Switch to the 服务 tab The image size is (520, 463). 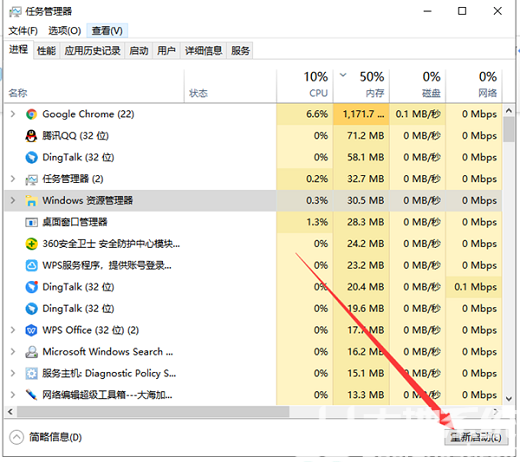click(x=240, y=51)
